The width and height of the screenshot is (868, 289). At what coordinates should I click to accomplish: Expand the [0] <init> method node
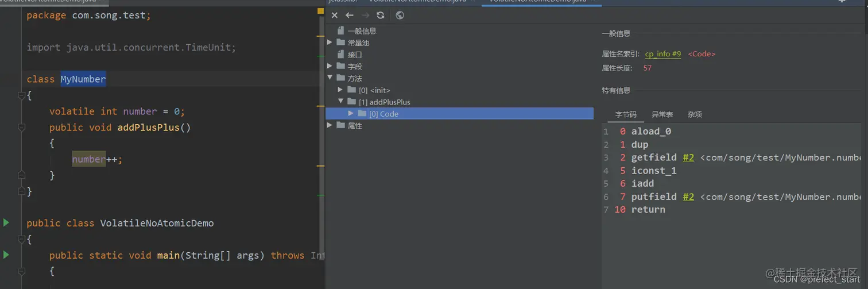[340, 90]
